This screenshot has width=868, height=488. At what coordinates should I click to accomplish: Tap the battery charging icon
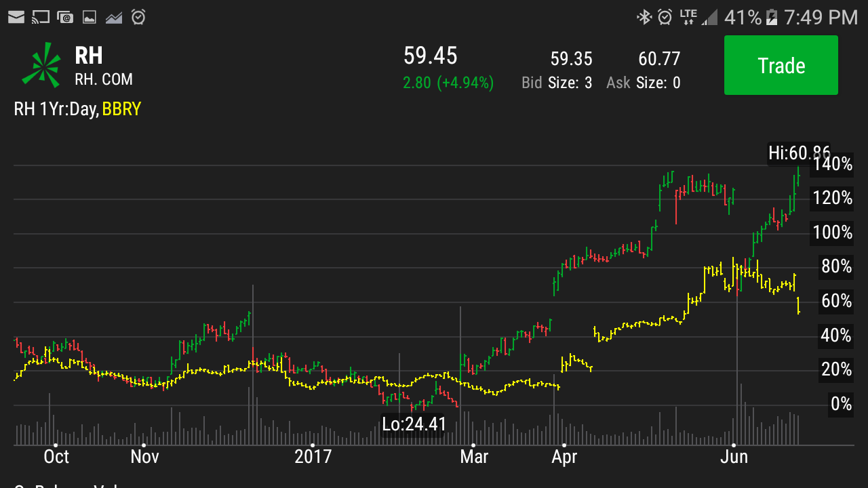tap(771, 17)
